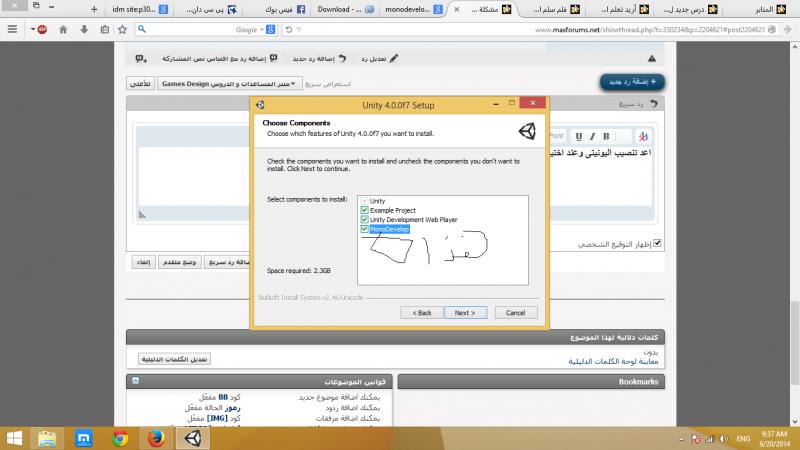Open File Explorer from the taskbar
This screenshot has width=800, height=450.
47,438
